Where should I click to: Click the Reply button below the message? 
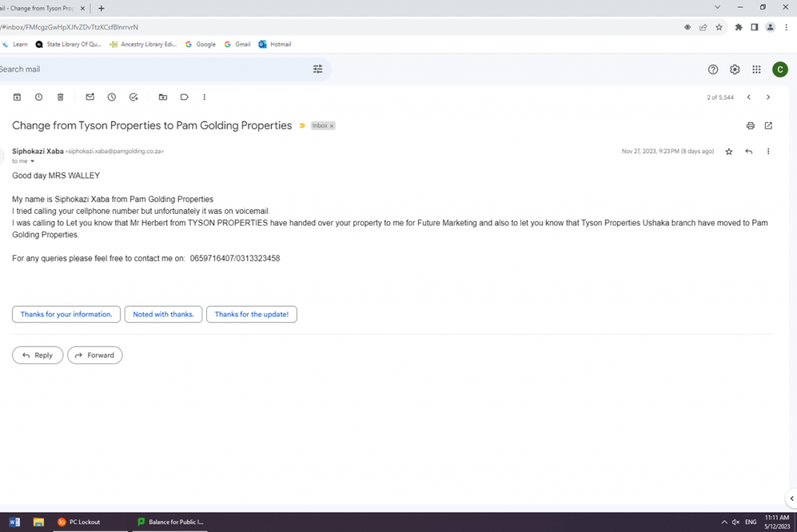pos(37,355)
